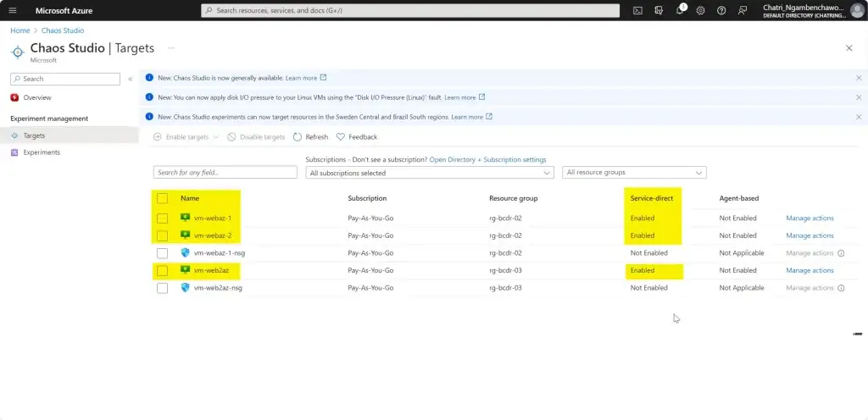Go to Home breadcrumb
868x420 pixels.
click(x=20, y=30)
